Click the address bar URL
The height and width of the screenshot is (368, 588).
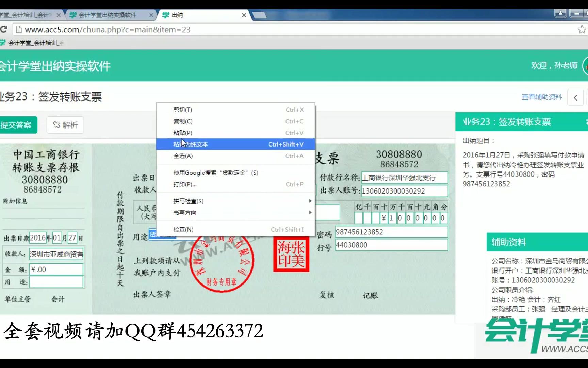tap(108, 30)
